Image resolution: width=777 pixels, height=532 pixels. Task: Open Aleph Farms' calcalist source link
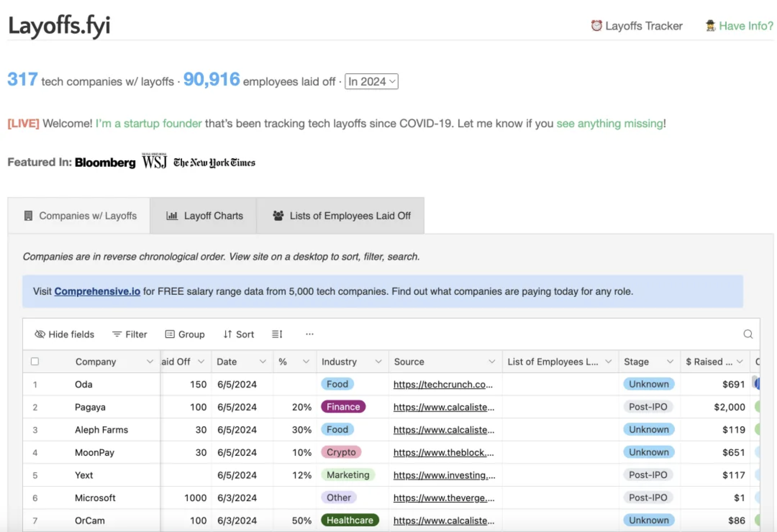click(x=444, y=430)
